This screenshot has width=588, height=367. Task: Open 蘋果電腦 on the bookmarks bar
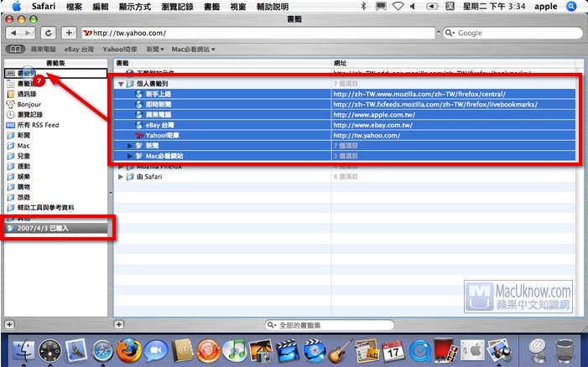pyautogui.click(x=43, y=49)
